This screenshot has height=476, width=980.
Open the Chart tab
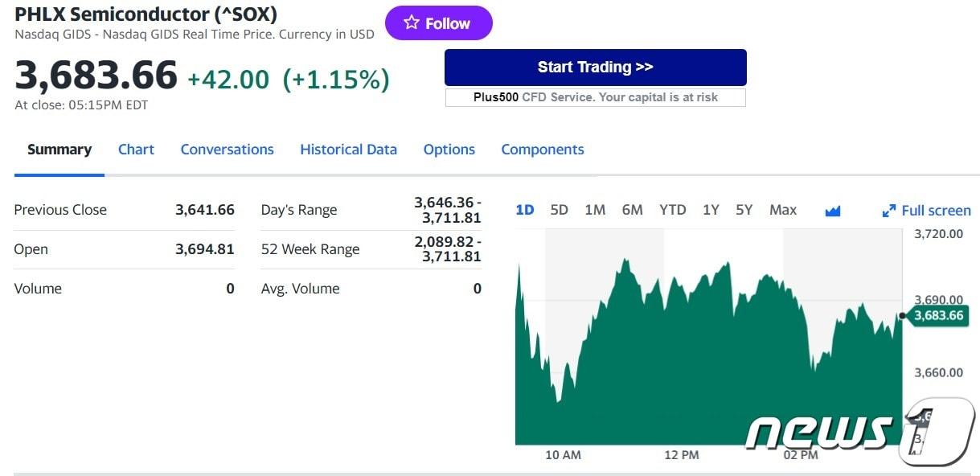pyautogui.click(x=136, y=150)
